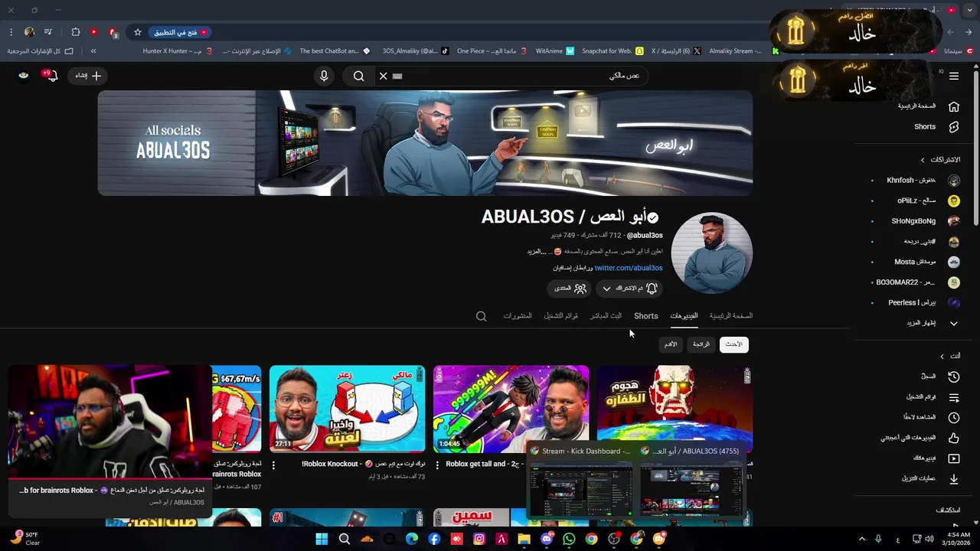Image resolution: width=980 pixels, height=551 pixels.
Task: Type in the YouTube search field
Action: click(521, 76)
